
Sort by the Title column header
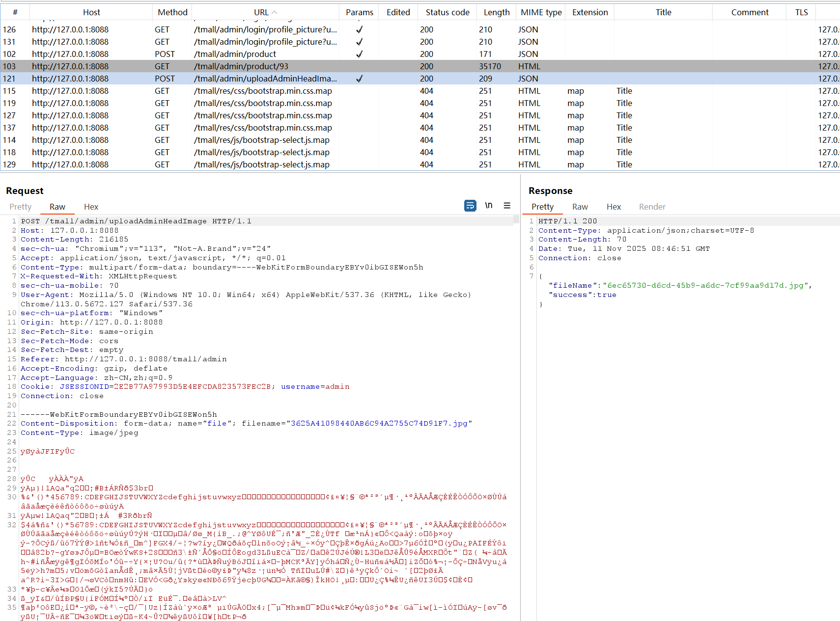tap(663, 12)
